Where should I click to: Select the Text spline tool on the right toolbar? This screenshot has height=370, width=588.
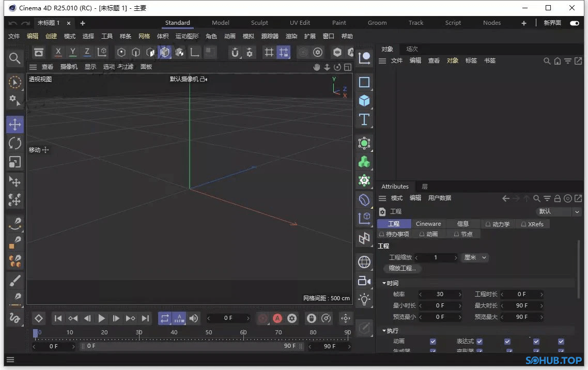(364, 119)
